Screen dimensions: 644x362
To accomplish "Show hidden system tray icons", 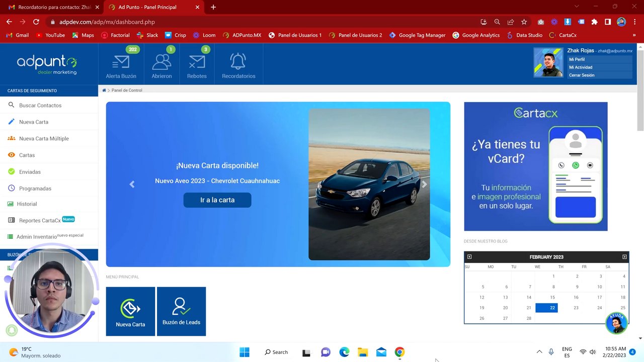I will 539,352.
